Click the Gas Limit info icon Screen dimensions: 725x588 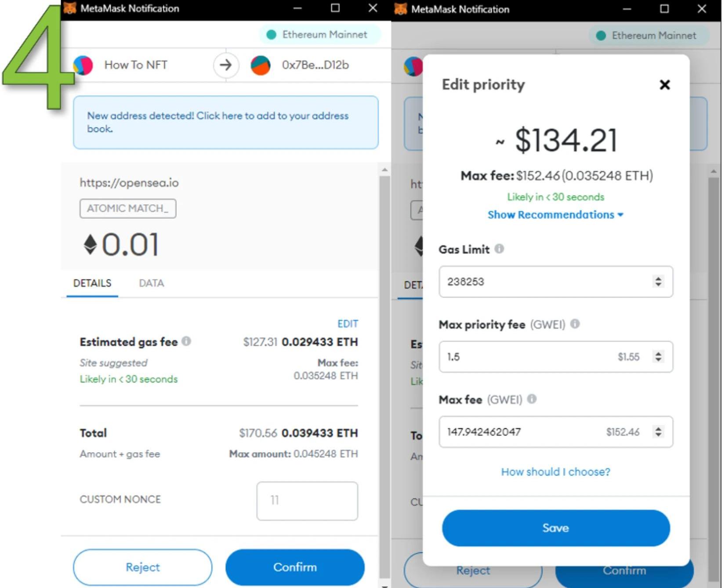(x=499, y=249)
